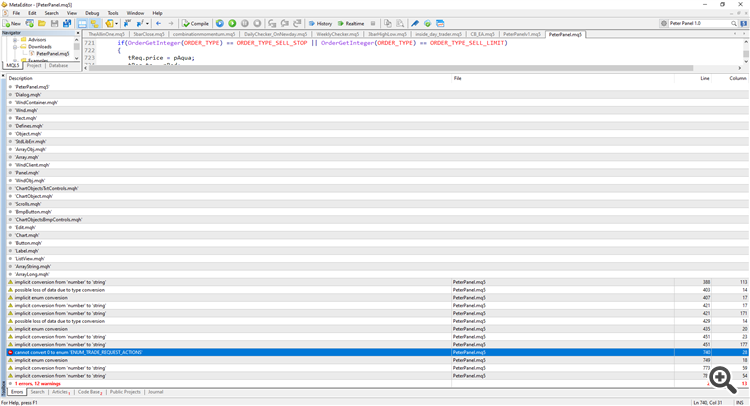Open the Window menu

tap(135, 13)
